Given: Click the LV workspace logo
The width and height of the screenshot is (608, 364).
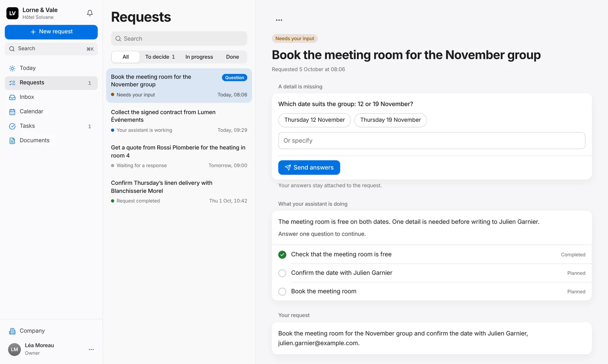Looking at the screenshot, I should (x=13, y=13).
